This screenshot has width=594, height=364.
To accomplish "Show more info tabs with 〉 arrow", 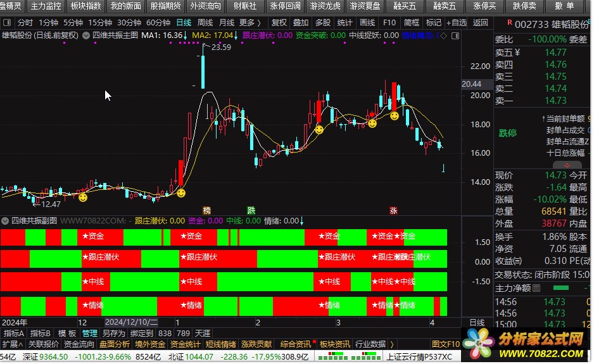I will pos(392,344).
